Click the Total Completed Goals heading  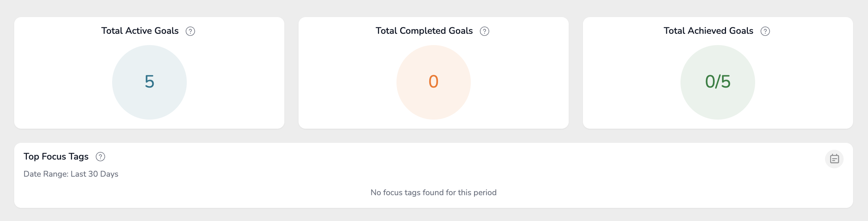[424, 31]
